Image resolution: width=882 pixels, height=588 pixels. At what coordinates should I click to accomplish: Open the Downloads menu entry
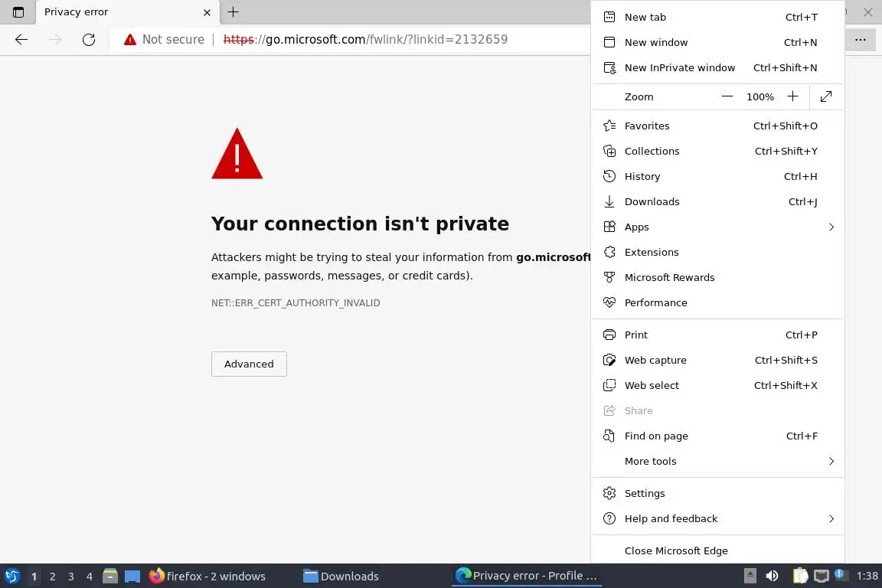click(652, 201)
